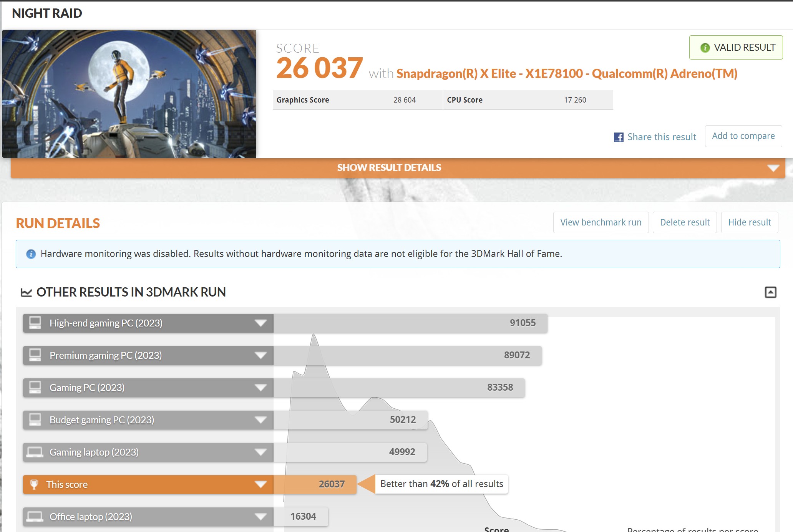Image resolution: width=793 pixels, height=532 pixels.
Task: Click the 83358 score bar
Action: coord(399,388)
